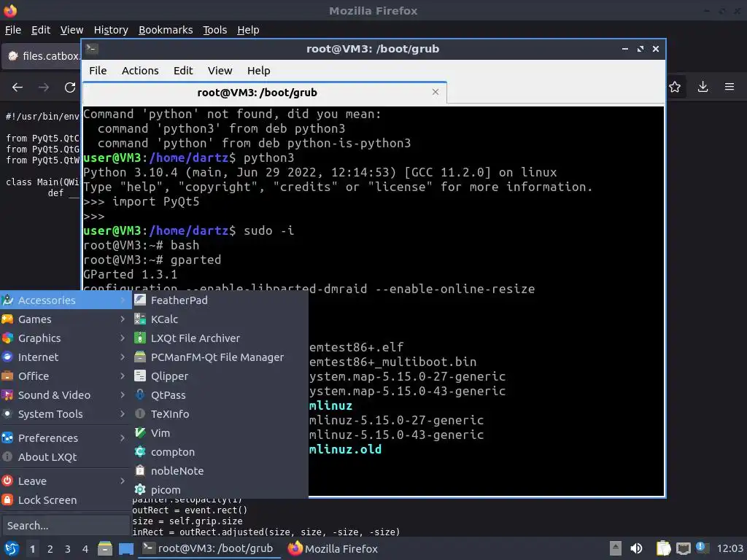747x560 pixels.
Task: Click Firefox forward arrow button
Action: click(x=44, y=87)
